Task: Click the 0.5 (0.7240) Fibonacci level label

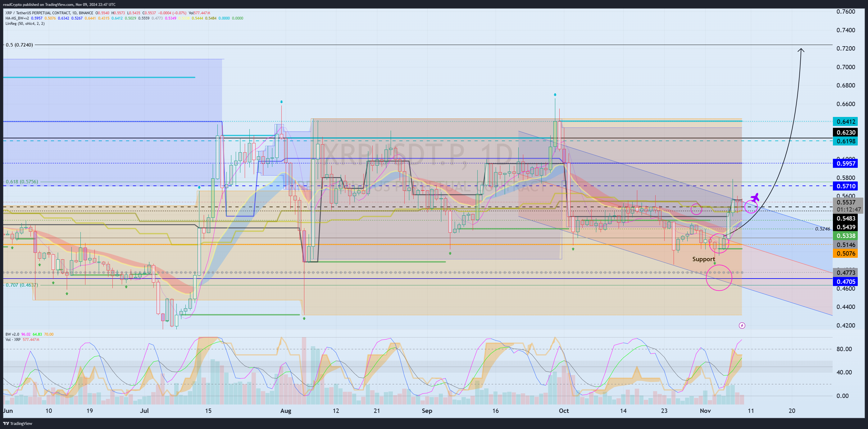Action: 19,45
